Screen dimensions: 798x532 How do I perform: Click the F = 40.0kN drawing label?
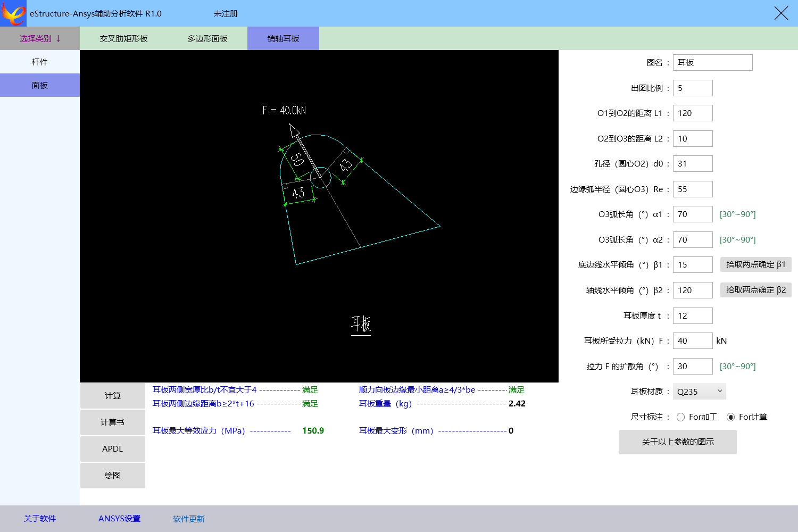pos(284,110)
